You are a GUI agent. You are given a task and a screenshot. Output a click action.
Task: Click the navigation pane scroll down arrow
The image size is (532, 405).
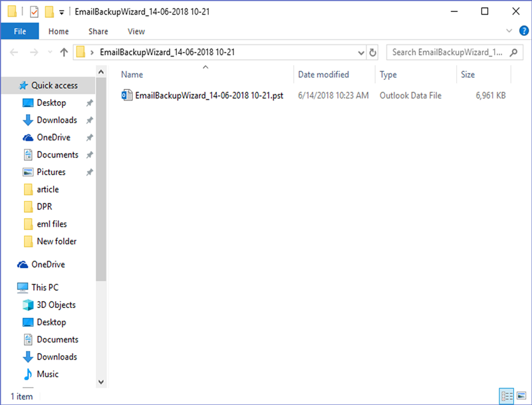click(x=101, y=382)
